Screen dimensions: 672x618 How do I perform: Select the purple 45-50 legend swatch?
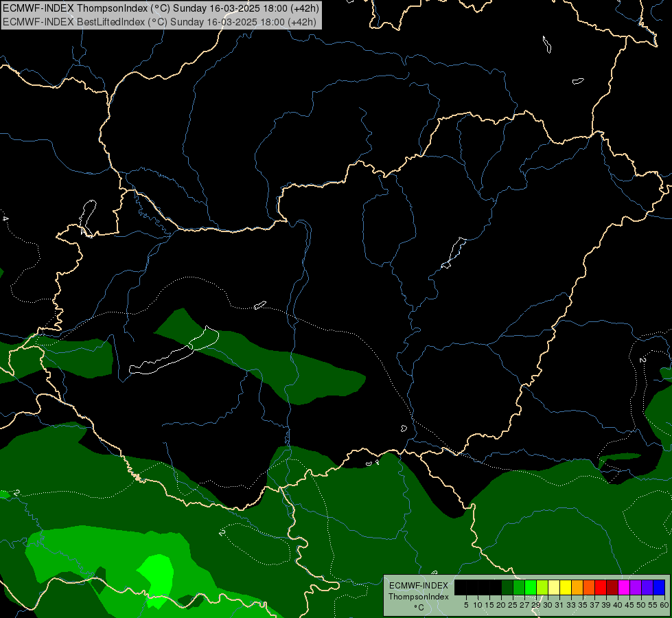pos(636,587)
